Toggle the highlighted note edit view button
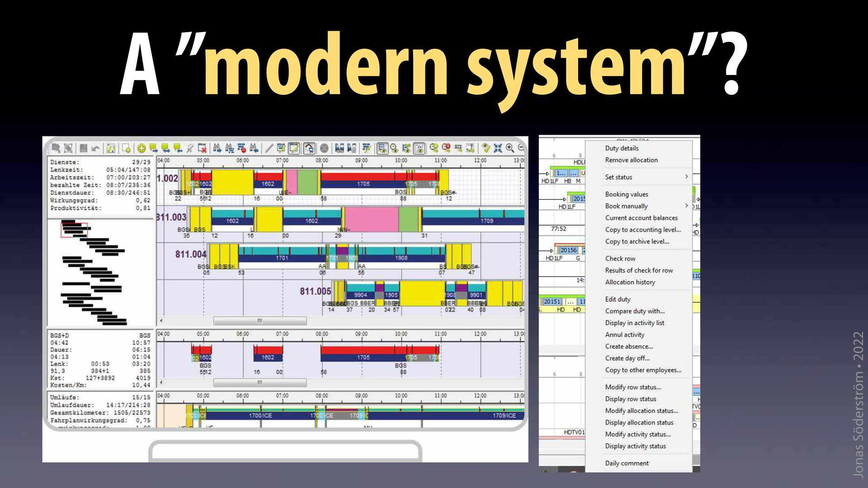This screenshot has width=868, height=488. (294, 148)
